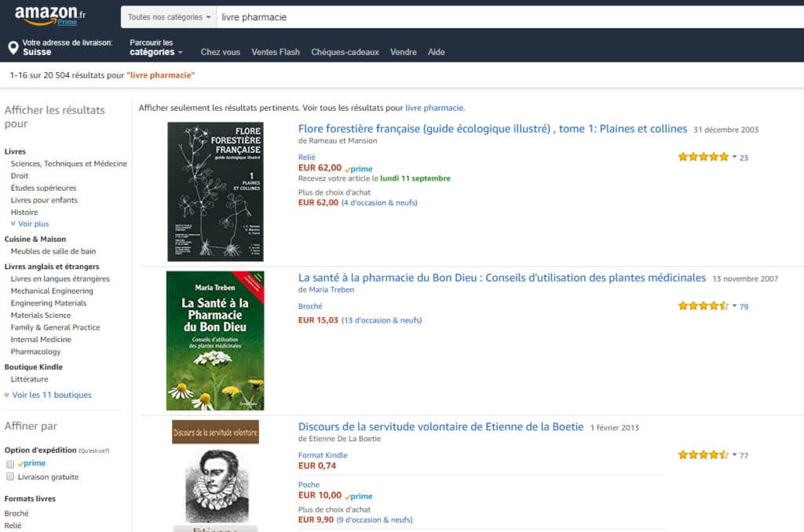This screenshot has width=804, height=532.
Task: Open La santé à la pharmacie du Bon Dieu title
Action: (x=502, y=278)
